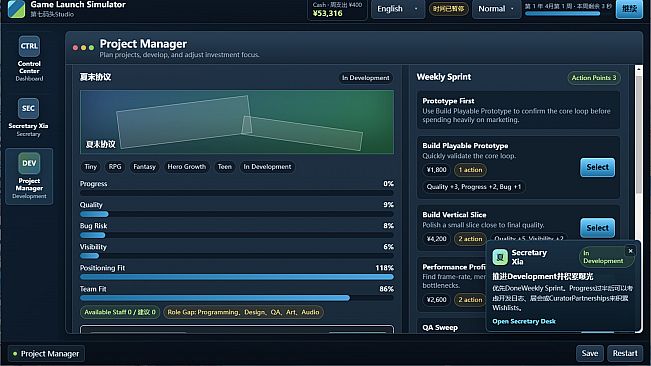The height and width of the screenshot is (366, 651).
Task: Click the Available Staff 0 chip
Action: click(x=120, y=312)
